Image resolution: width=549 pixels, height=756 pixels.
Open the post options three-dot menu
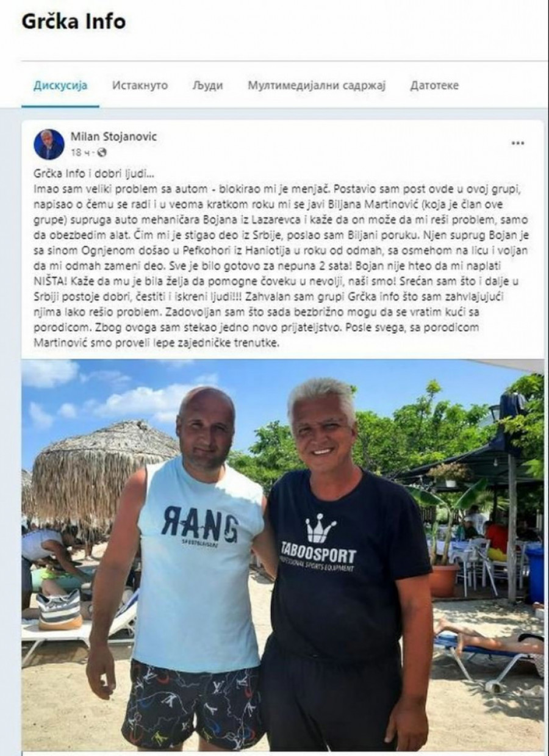tap(518, 143)
